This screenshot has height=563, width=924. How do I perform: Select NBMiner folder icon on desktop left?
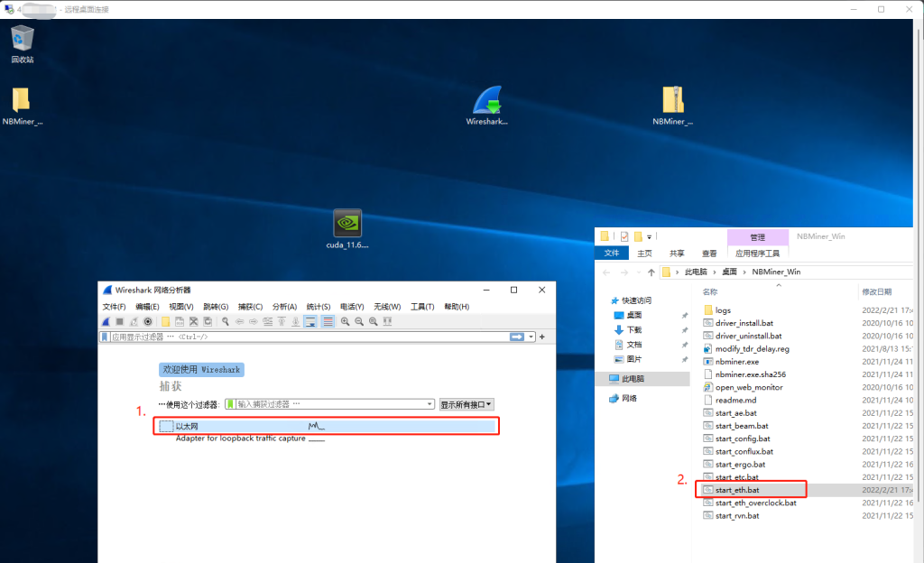click(23, 106)
